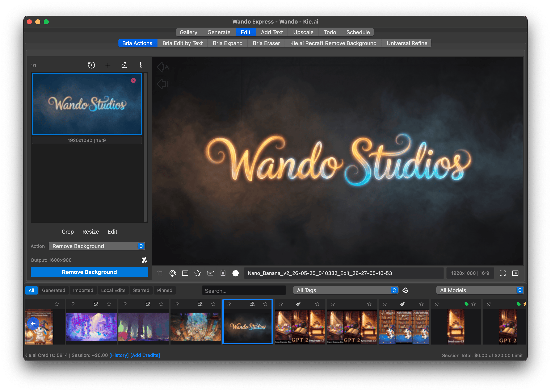Open the Add Credits link
Image resolution: width=551 pixels, height=392 pixels.
[145, 355]
